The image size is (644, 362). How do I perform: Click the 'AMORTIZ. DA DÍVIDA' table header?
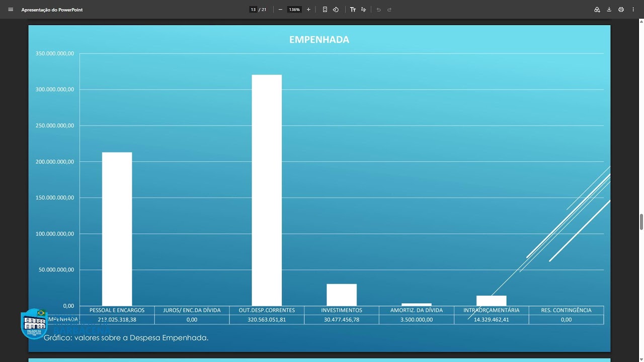[x=417, y=310]
